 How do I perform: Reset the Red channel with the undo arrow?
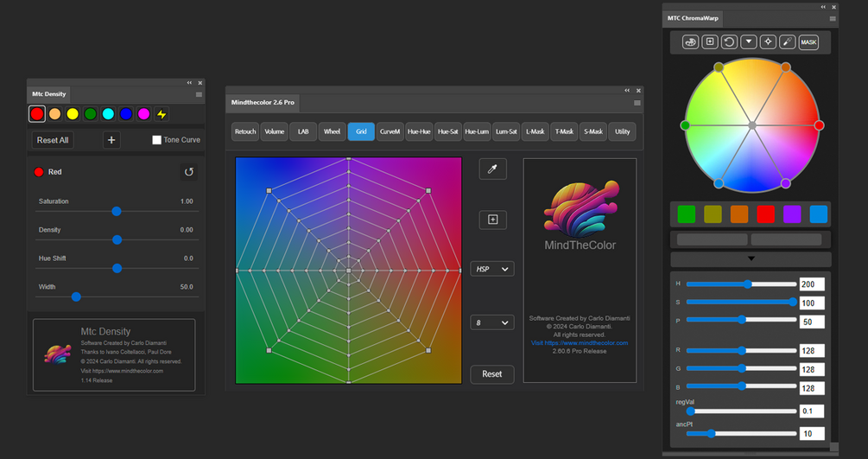(189, 172)
